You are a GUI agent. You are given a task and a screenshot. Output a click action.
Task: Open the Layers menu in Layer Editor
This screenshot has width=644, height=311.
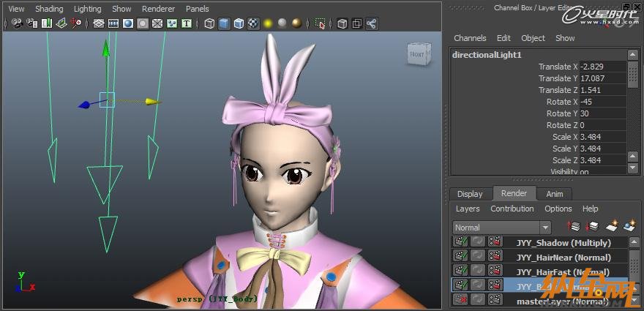coord(468,209)
